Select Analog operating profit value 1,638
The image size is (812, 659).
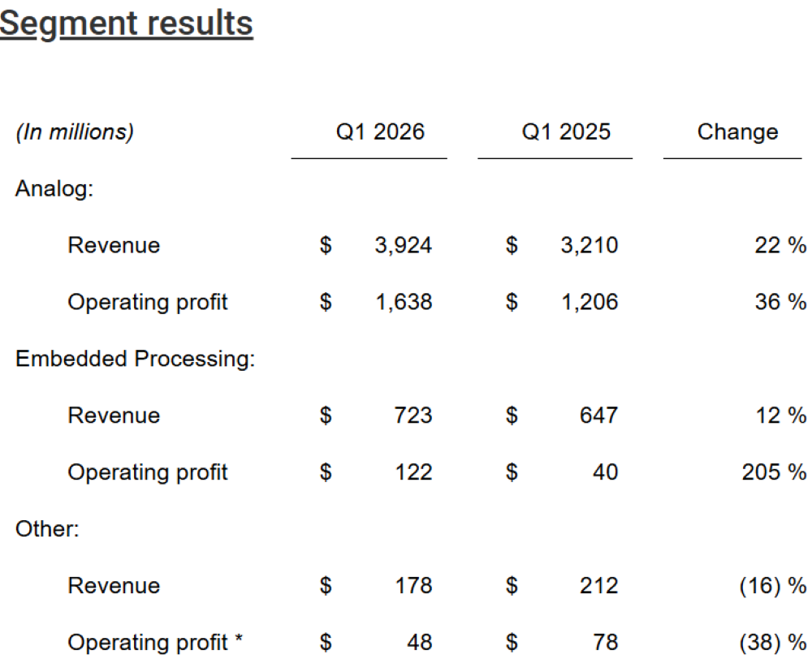[404, 303]
